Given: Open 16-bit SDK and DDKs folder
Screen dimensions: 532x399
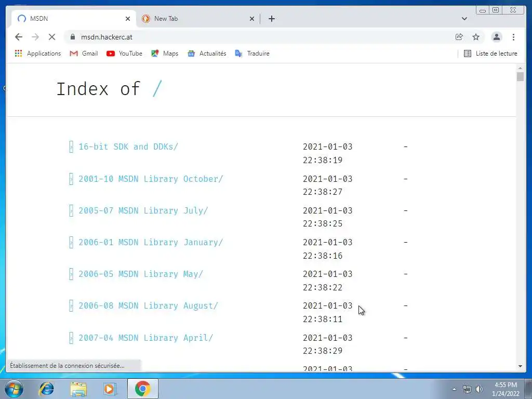Looking at the screenshot, I should coord(128,147).
